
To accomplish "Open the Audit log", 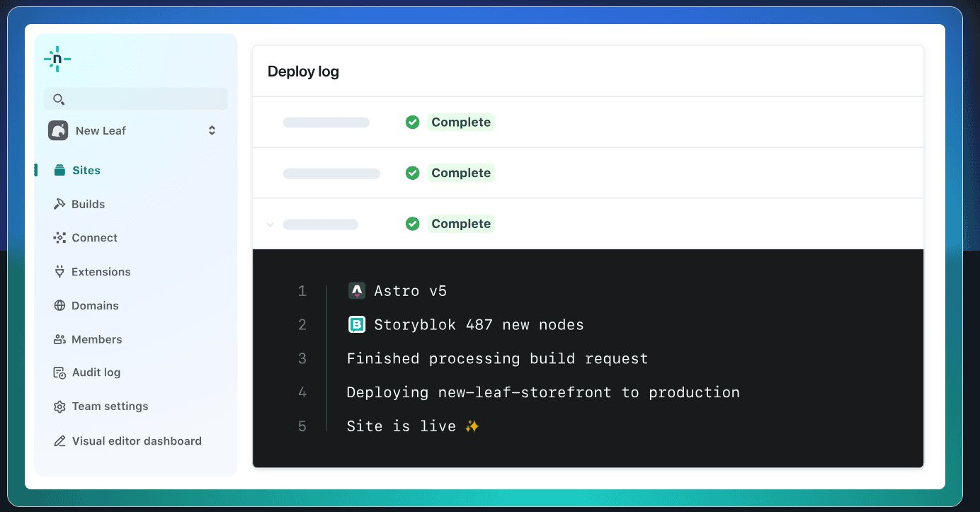I will 96,372.
